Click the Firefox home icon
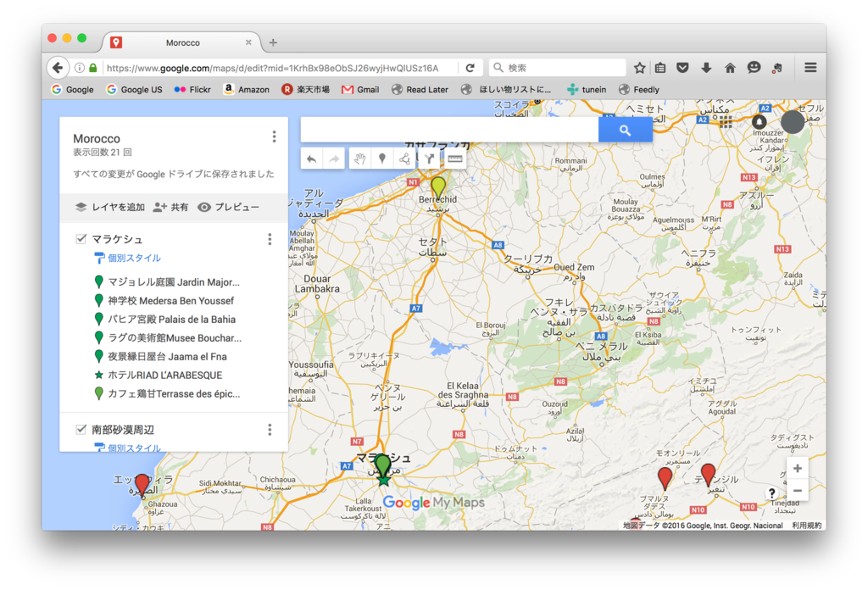868x590 pixels. [730, 68]
